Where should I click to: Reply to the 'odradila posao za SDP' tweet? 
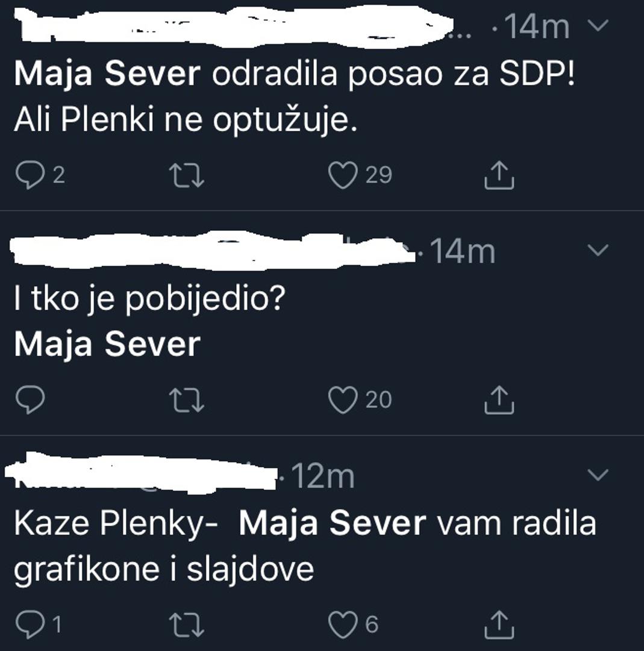[x=28, y=175]
